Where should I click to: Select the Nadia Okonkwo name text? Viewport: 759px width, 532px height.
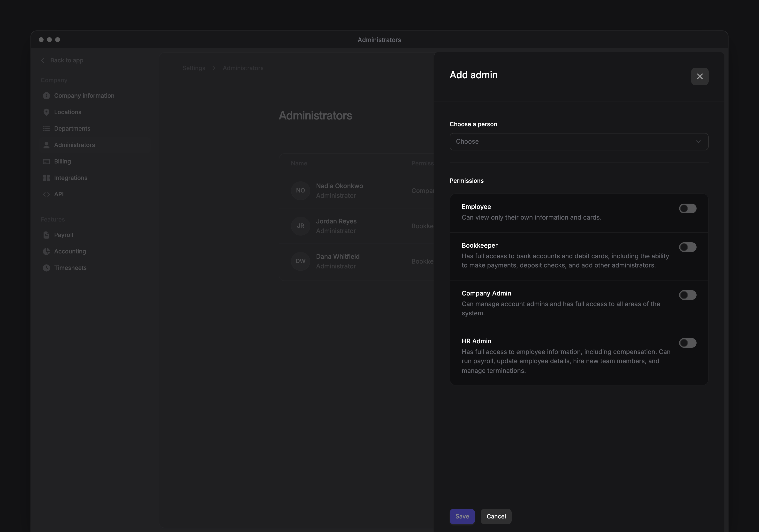tap(339, 186)
